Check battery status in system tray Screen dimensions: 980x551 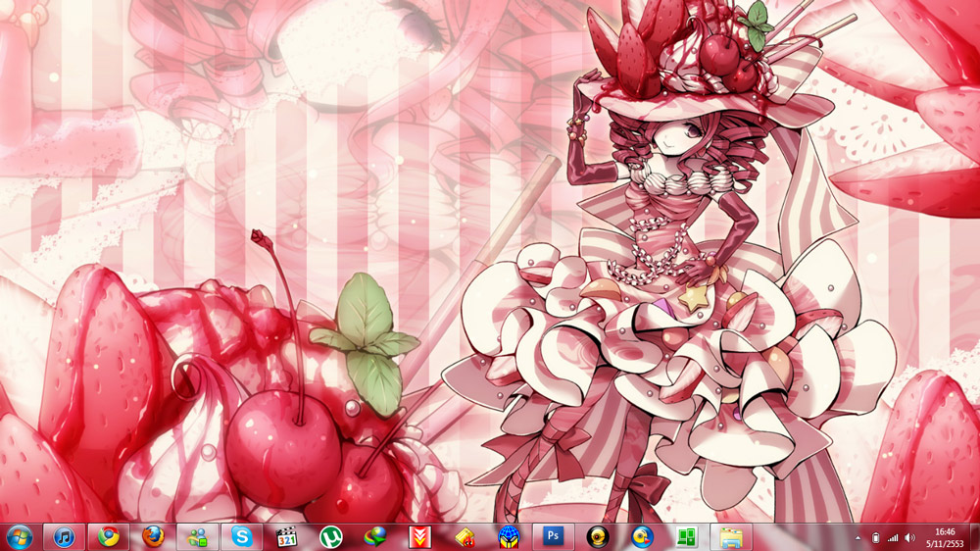tap(875, 538)
